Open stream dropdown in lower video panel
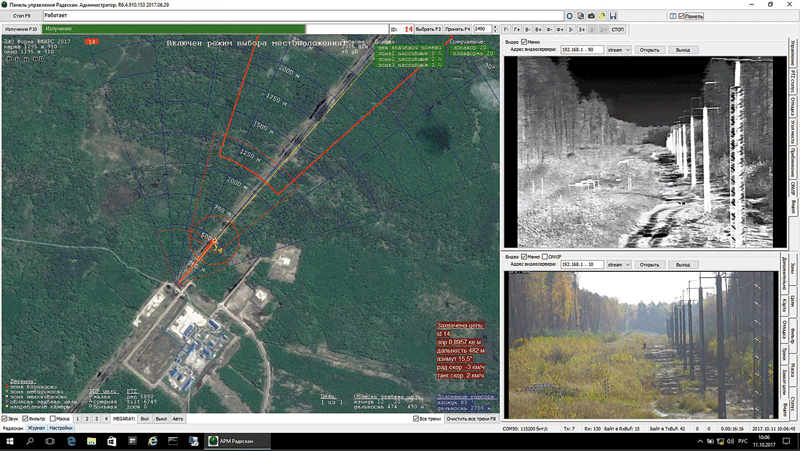 click(x=619, y=265)
